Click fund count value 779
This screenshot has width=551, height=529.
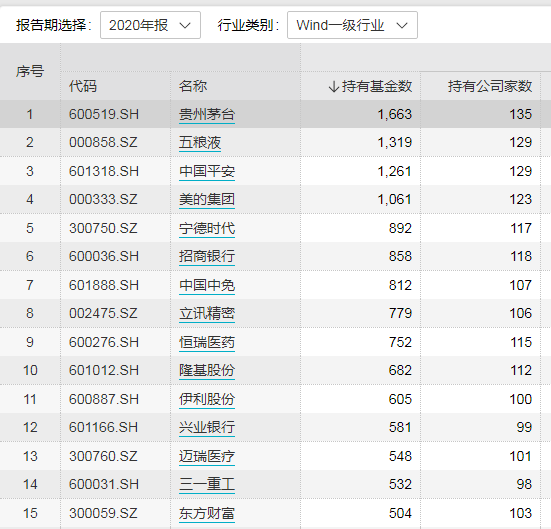click(x=400, y=313)
